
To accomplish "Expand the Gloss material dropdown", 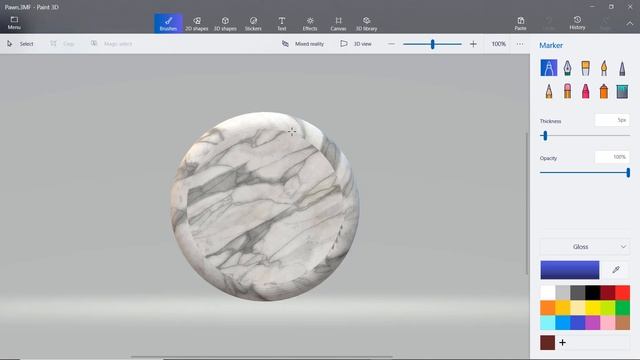I will click(585, 247).
